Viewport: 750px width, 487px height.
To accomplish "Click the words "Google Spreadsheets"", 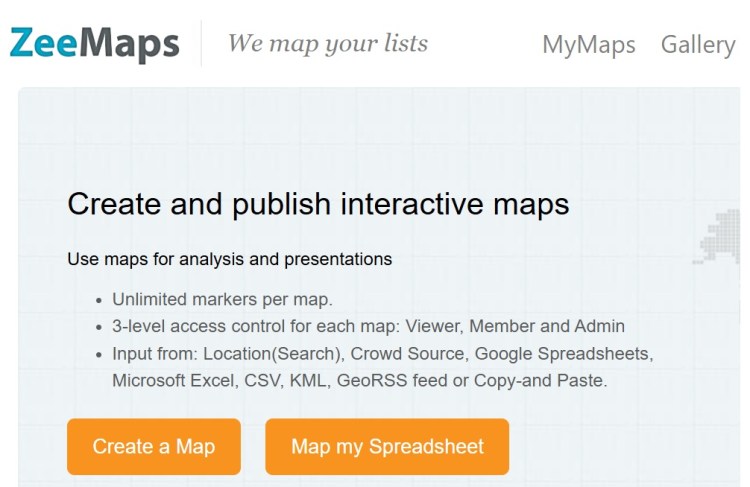I will tap(563, 353).
